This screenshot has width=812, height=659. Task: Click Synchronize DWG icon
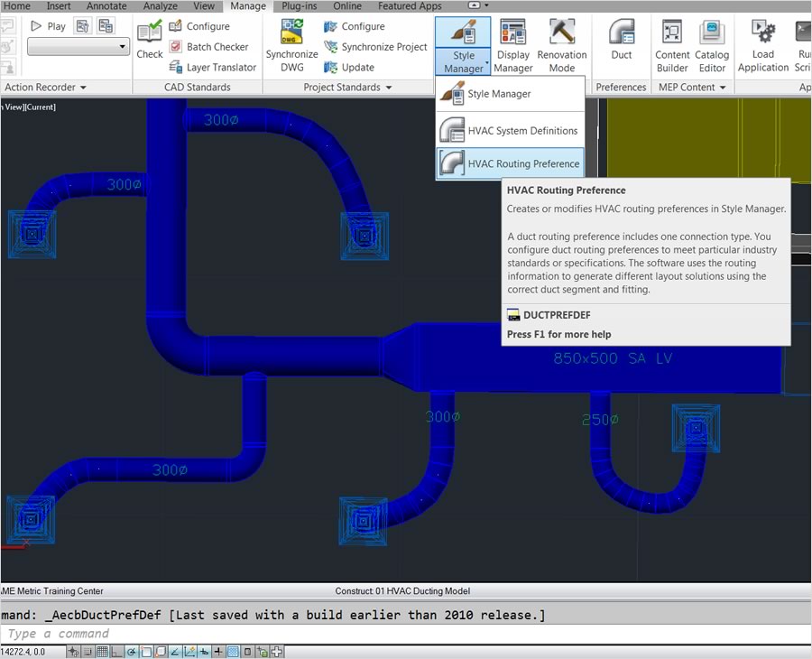point(291,43)
